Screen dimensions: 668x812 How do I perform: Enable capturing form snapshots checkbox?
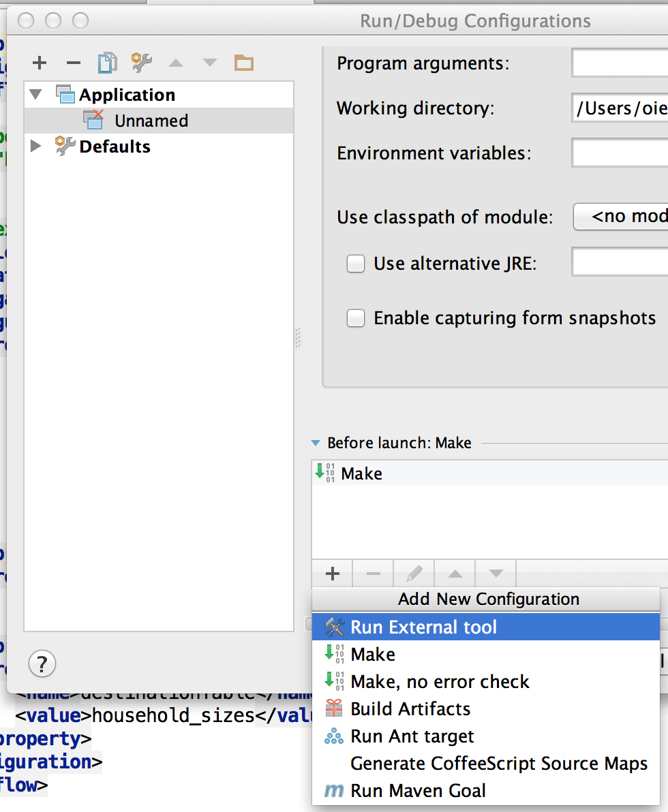[356, 318]
